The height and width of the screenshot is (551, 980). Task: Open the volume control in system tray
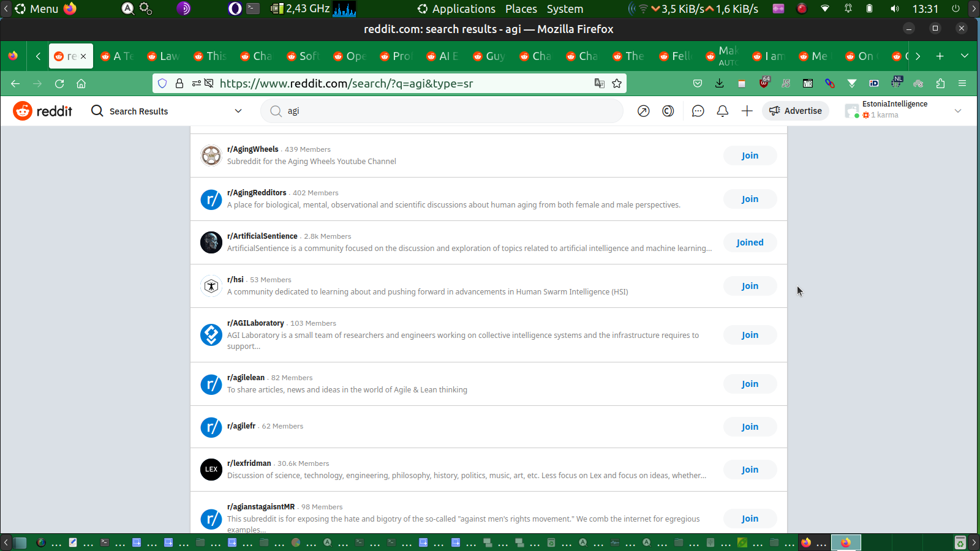pyautogui.click(x=895, y=9)
